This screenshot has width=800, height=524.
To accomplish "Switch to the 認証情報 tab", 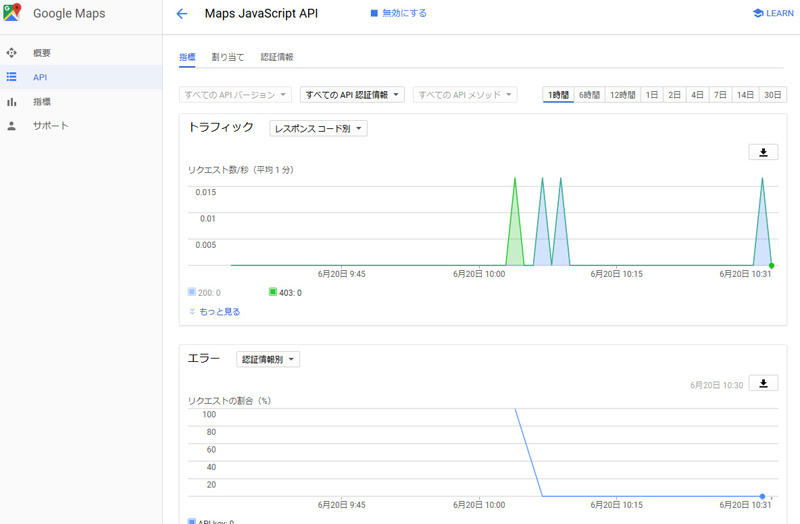I will [x=277, y=57].
